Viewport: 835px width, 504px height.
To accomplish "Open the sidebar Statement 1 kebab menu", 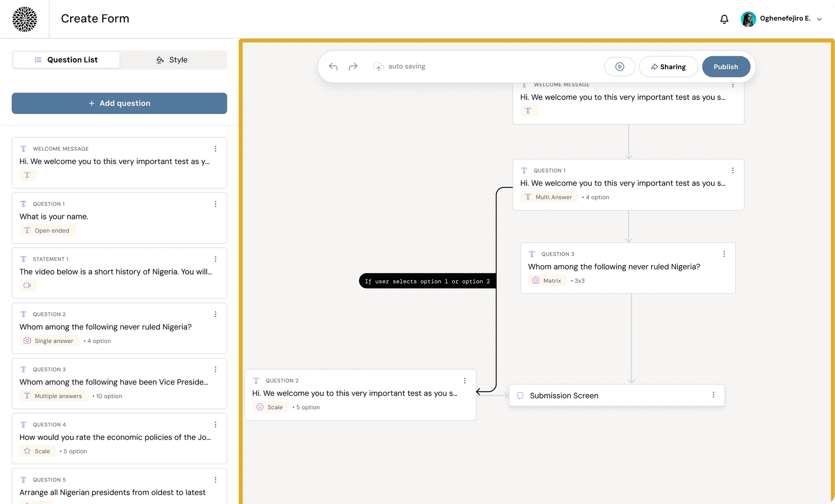I will tap(215, 259).
